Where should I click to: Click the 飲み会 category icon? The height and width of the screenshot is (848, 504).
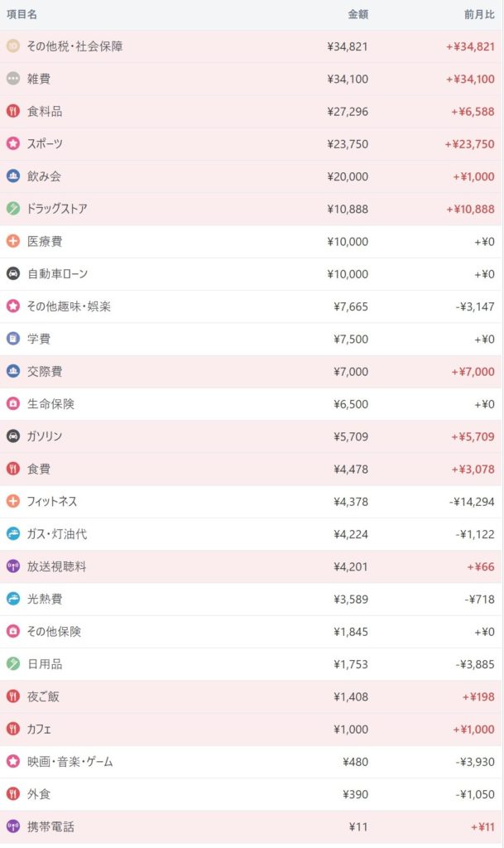[13, 176]
